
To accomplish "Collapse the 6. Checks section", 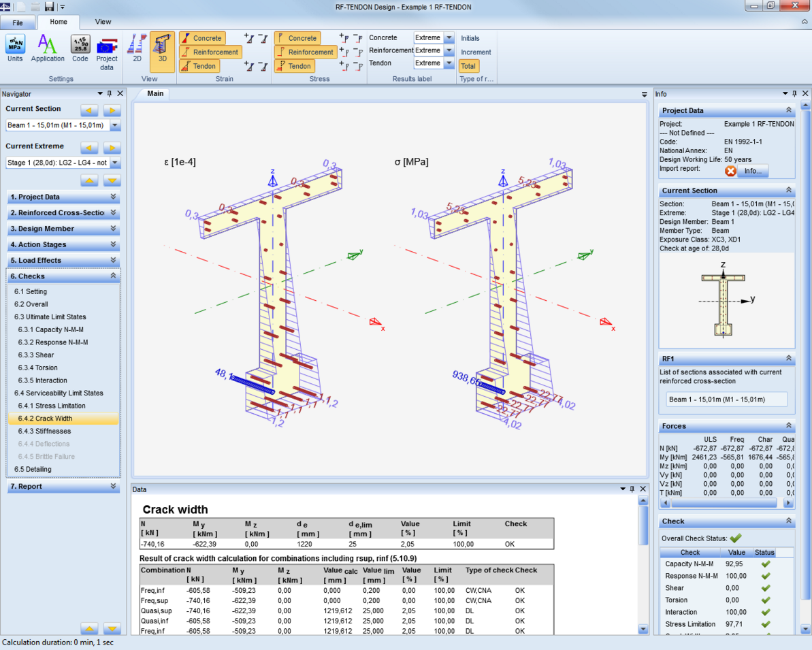I will [x=63, y=276].
